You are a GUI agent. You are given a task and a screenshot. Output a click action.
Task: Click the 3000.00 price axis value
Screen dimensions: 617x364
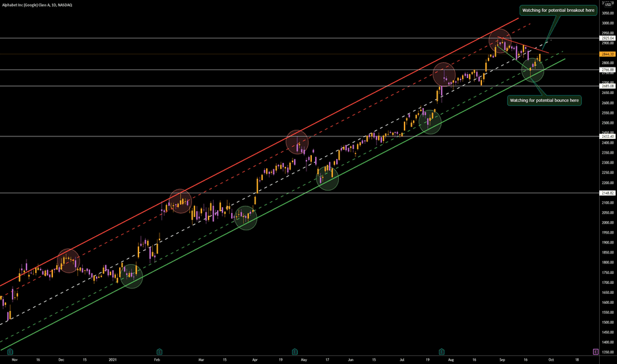pyautogui.click(x=608, y=23)
